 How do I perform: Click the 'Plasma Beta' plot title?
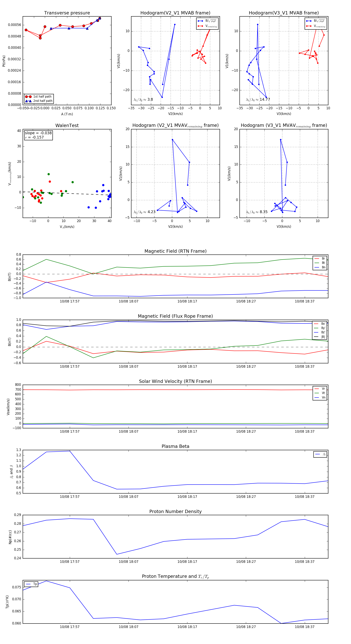point(175,446)
